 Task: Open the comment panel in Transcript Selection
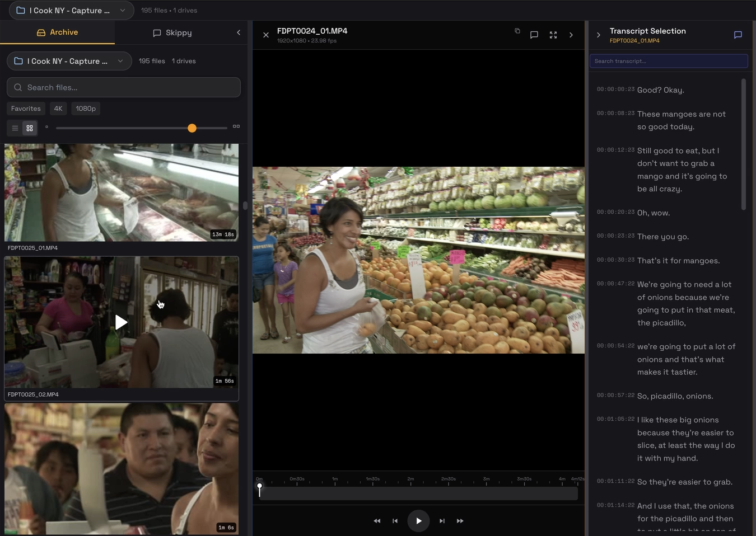(x=738, y=35)
